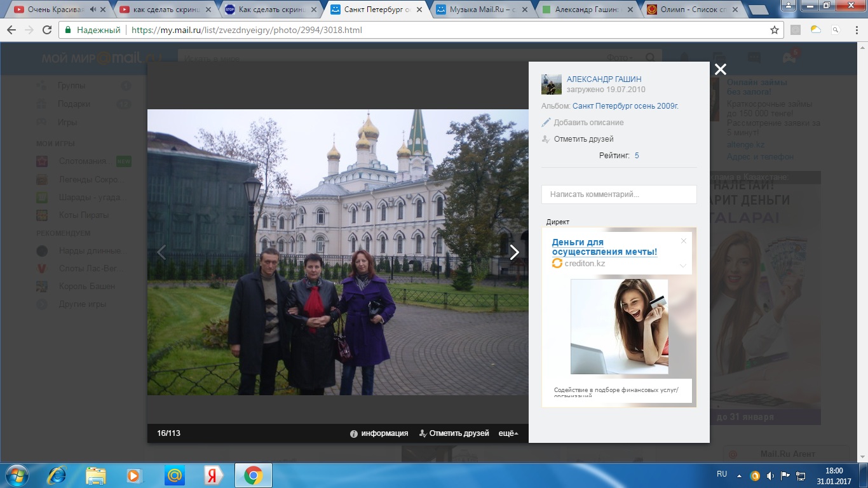Switch to the Очень Красива YouTube tab

55,10
